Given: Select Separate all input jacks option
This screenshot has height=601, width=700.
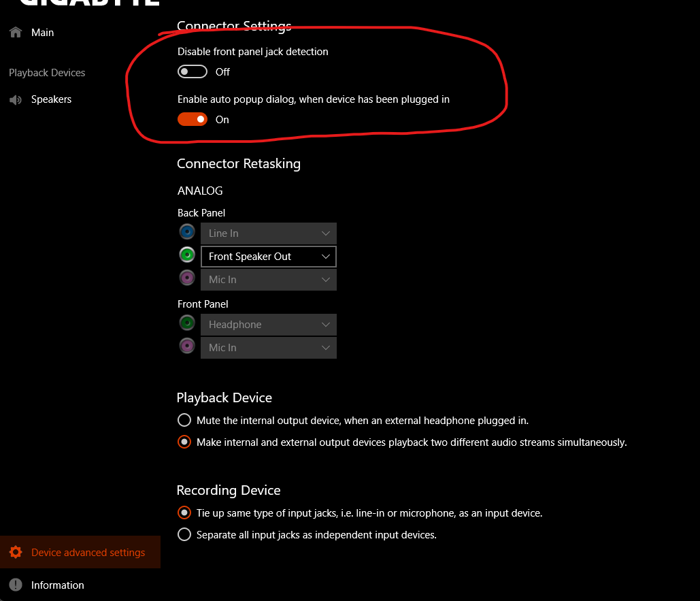Looking at the screenshot, I should point(184,534).
